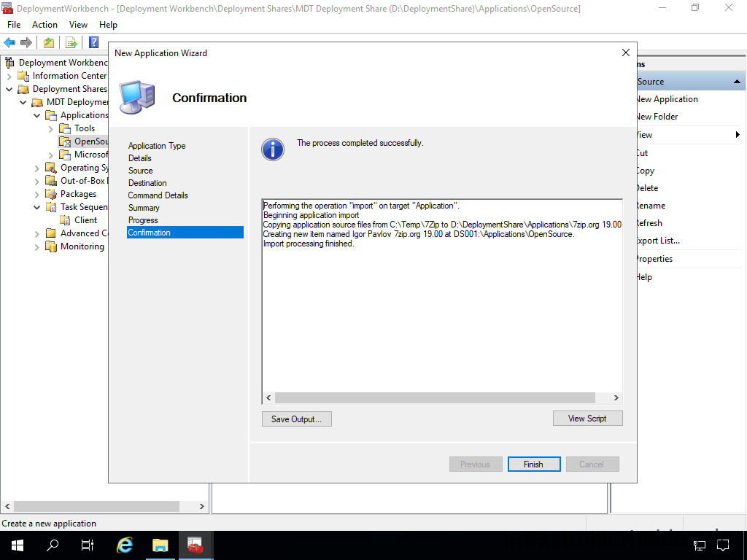Click Export List in Actions pane
Screen dimensions: 747x560
point(659,241)
